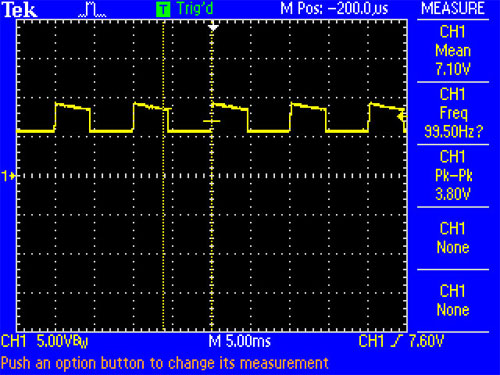Select the CH1 Mean measurement option
This screenshot has height=375, width=500.
[x=453, y=51]
